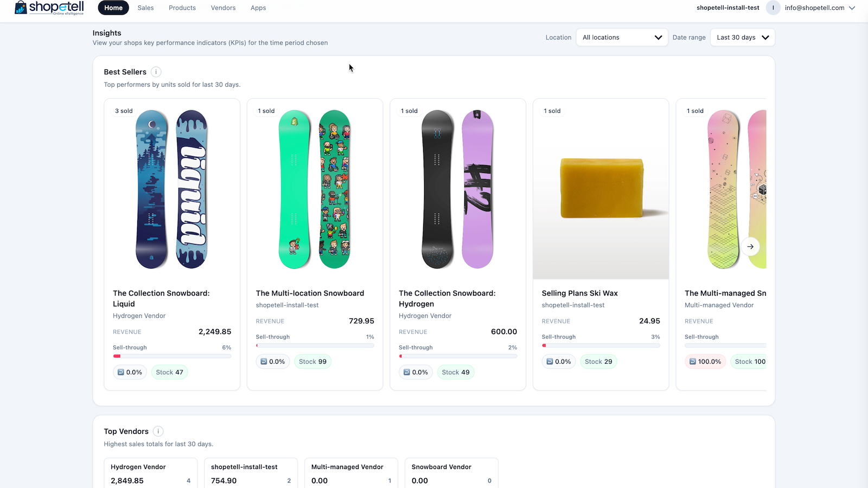The image size is (868, 488).
Task: Open the Products menu
Action: coord(182,8)
